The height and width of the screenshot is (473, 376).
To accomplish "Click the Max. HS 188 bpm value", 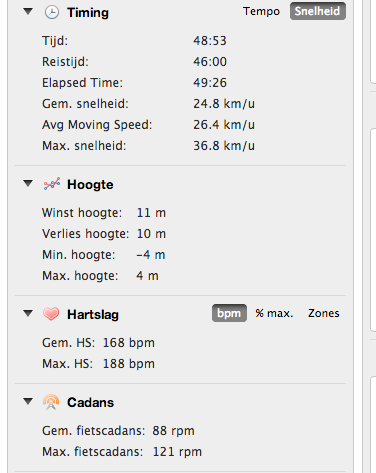I will click(x=129, y=364).
